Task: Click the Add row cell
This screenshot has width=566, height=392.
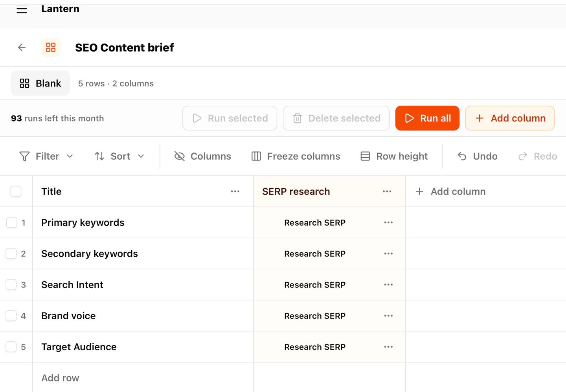Action: pos(143,377)
